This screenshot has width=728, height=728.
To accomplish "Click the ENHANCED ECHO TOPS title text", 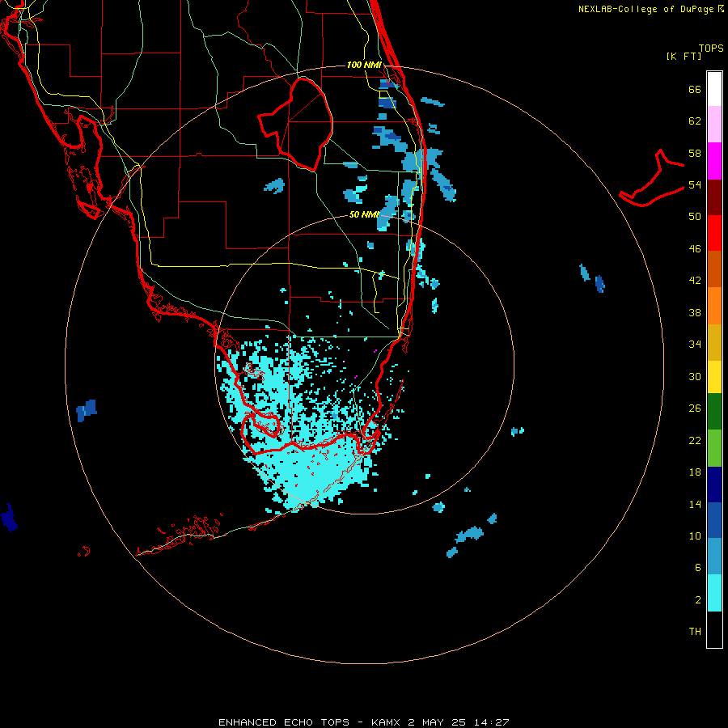I will coord(284,722).
